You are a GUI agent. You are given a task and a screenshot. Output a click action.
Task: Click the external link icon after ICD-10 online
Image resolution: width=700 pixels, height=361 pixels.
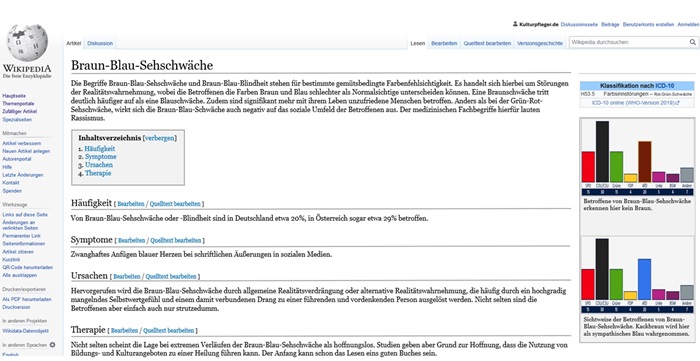pos(678,103)
